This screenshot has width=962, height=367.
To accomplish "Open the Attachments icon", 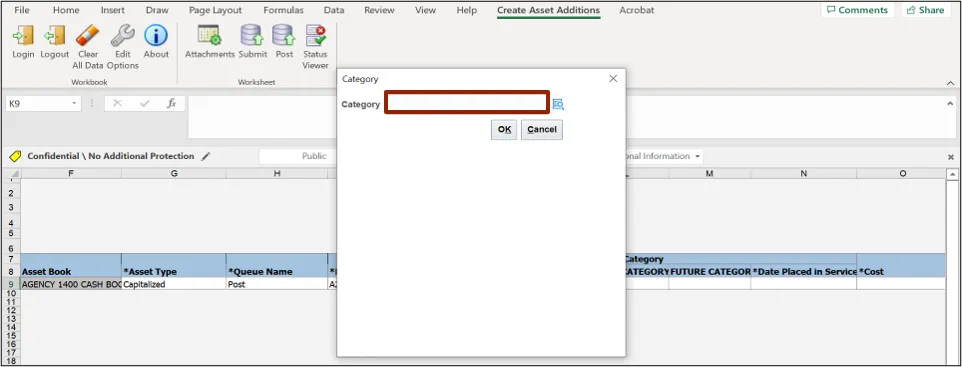I will tap(210, 36).
